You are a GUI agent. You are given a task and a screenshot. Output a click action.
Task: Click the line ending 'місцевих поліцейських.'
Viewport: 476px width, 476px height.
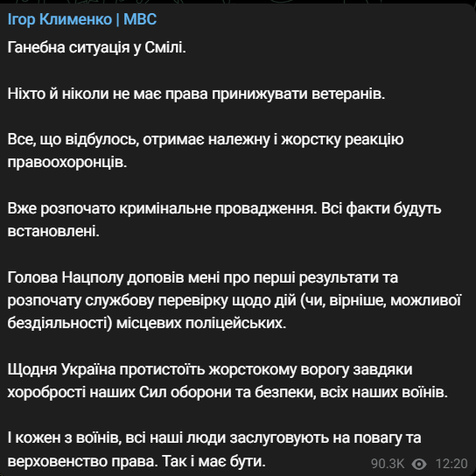(x=147, y=323)
